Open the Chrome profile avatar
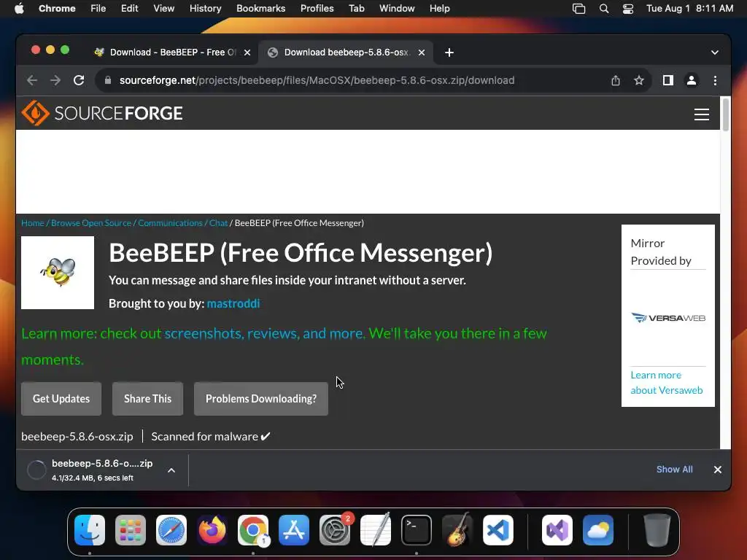The height and width of the screenshot is (560, 747). (x=692, y=80)
